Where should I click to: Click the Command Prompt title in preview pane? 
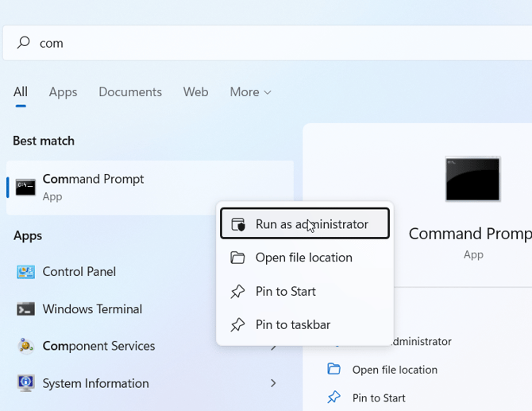pyautogui.click(x=470, y=234)
